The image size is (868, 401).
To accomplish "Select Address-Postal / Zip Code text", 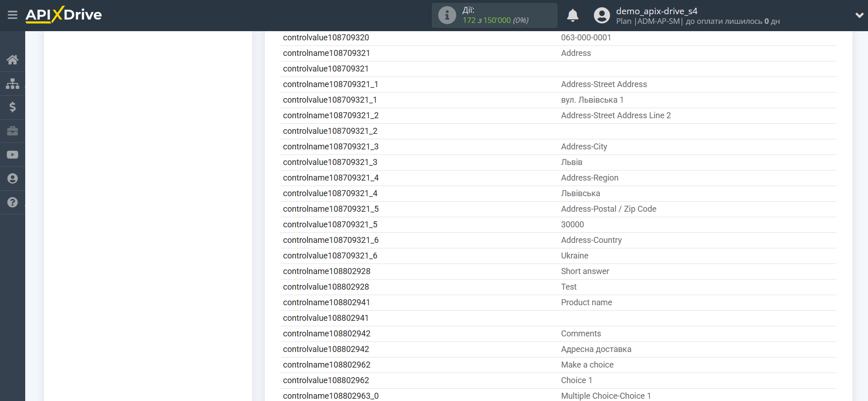I will click(x=608, y=209).
